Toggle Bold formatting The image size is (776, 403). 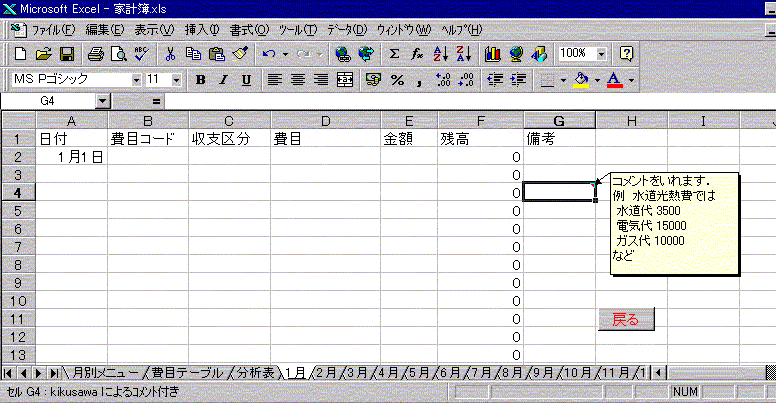pos(200,79)
